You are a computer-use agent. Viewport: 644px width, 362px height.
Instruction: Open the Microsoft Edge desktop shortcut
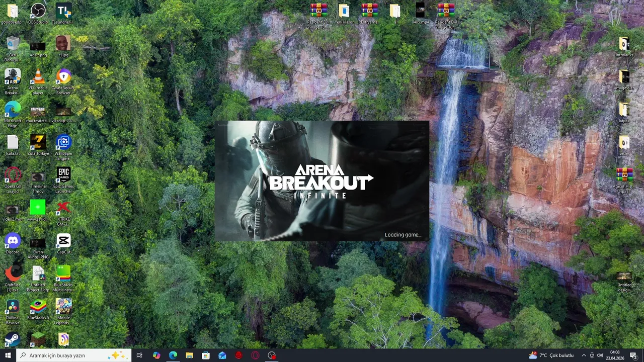click(x=13, y=115)
